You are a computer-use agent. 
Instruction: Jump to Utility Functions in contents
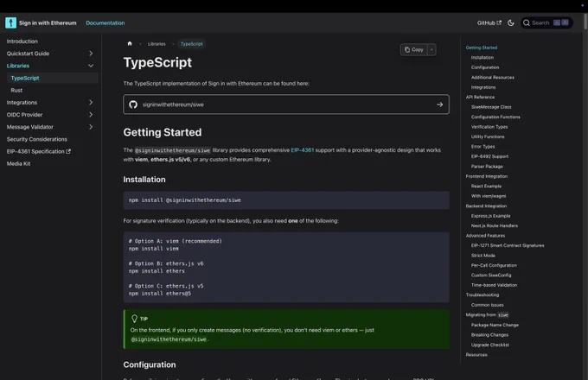pos(488,136)
